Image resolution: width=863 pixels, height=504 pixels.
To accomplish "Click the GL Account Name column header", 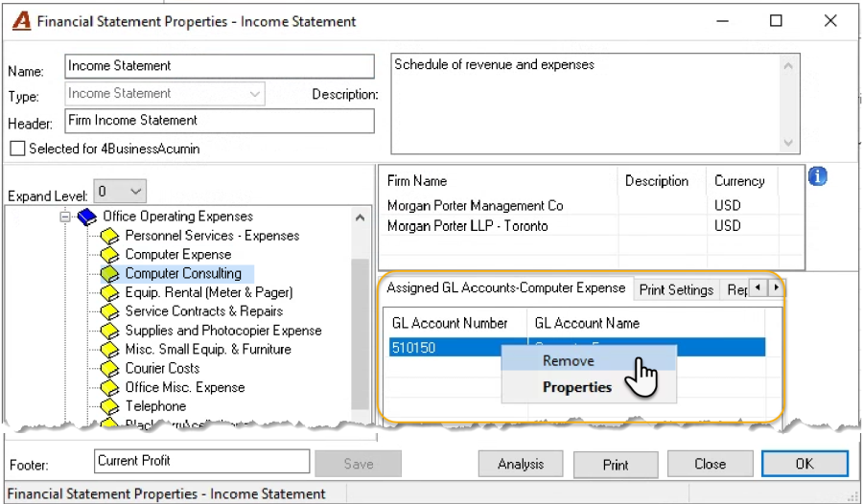I will tap(645, 323).
